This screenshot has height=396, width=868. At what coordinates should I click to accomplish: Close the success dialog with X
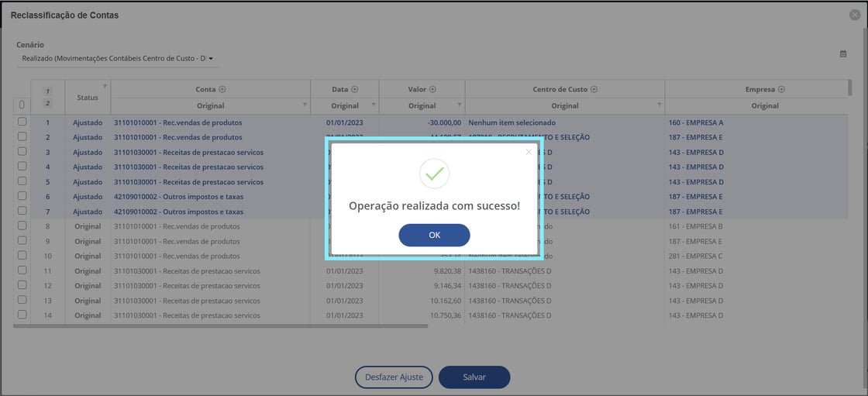[x=529, y=152]
